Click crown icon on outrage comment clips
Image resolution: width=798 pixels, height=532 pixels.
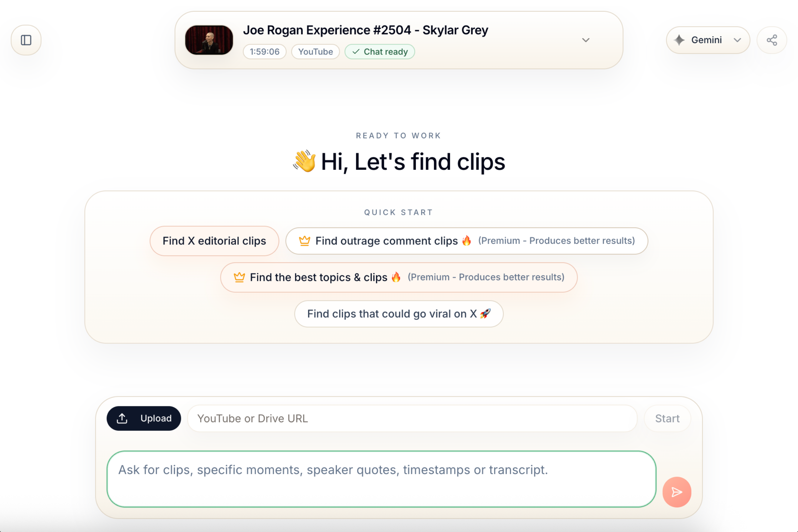tap(304, 240)
